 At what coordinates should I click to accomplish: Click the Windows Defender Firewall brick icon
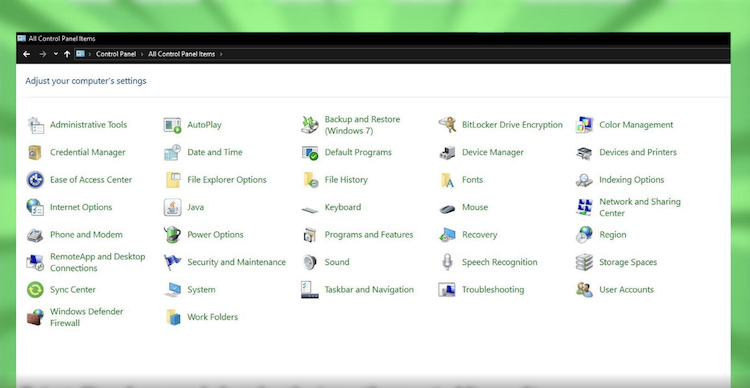(x=35, y=317)
